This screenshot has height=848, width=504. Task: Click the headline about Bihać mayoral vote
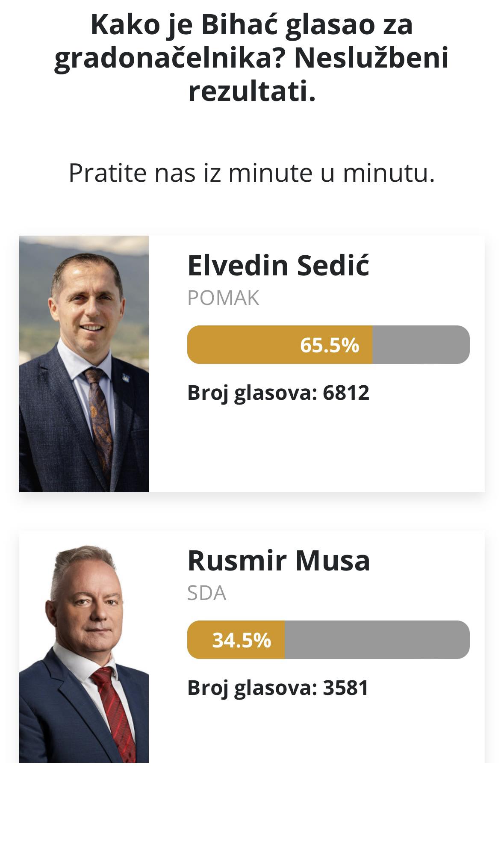252,58
